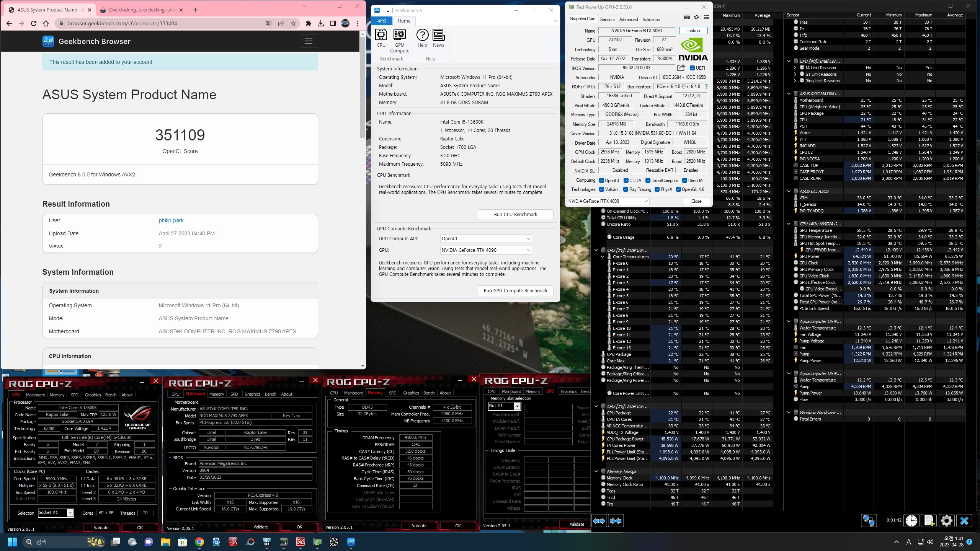Viewport: 980px width, 551px height.
Task: Click the Lookup button in GPU-Z
Action: [x=693, y=31]
